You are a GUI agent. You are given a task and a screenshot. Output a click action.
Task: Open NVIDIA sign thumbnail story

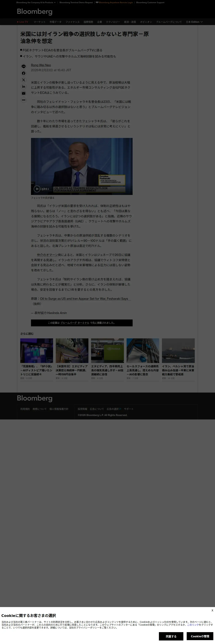click(107, 350)
